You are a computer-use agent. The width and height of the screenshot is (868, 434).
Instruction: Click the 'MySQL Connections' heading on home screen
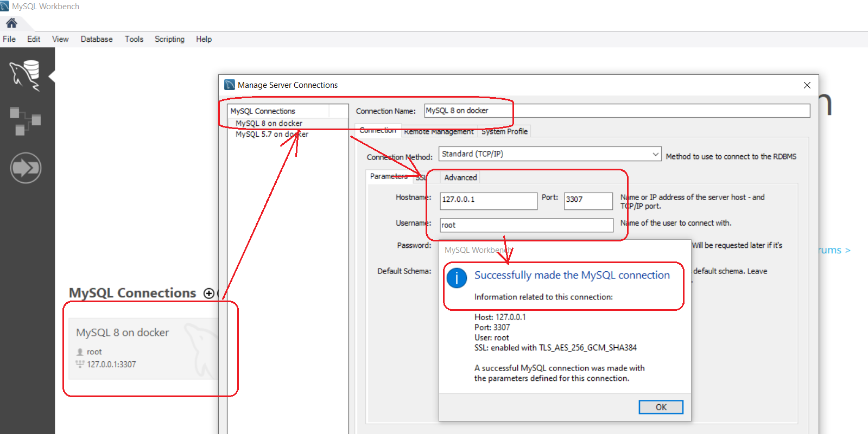132,293
